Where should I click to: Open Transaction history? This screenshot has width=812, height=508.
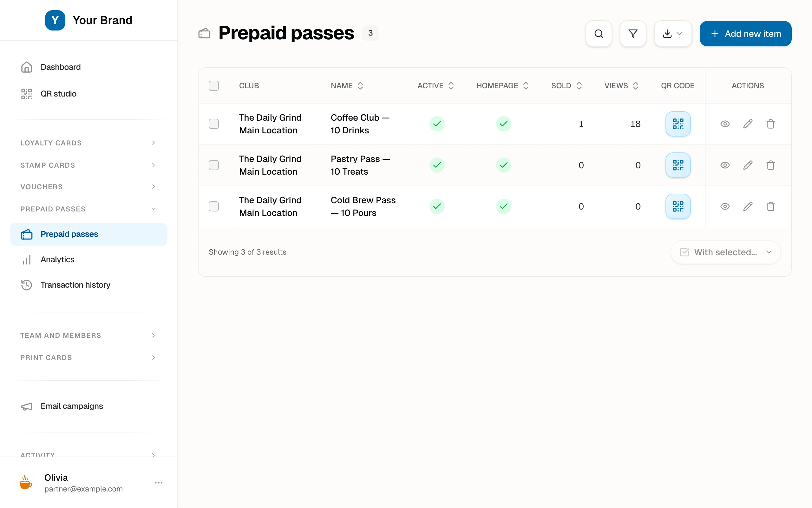click(88, 285)
